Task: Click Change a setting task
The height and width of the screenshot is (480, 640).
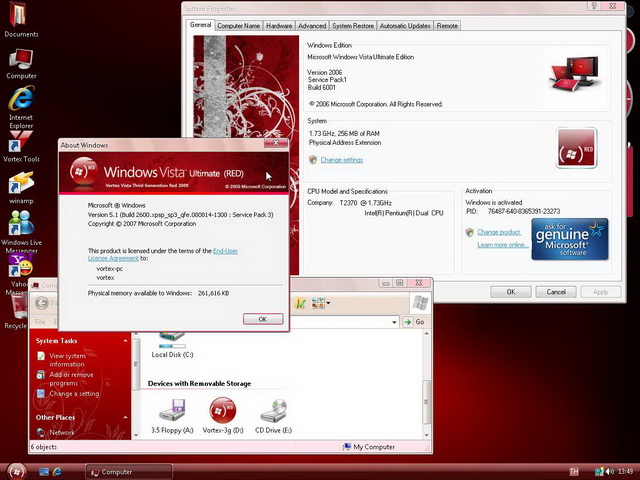Action: (x=74, y=393)
